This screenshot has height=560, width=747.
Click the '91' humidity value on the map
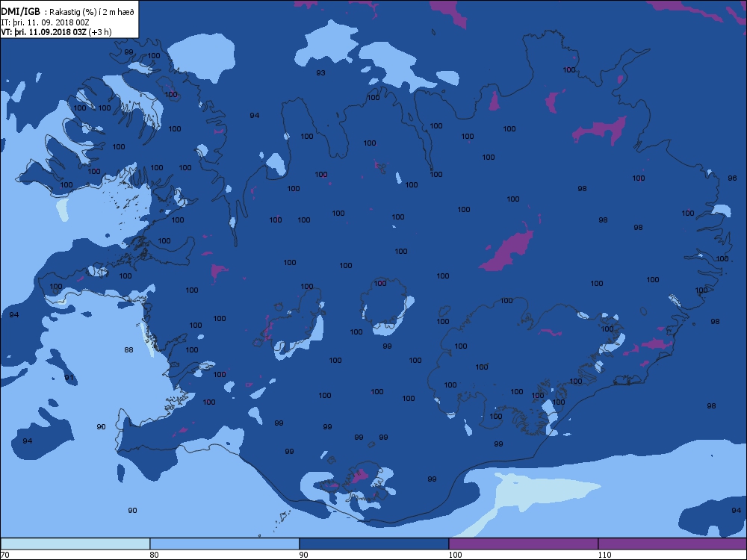(x=69, y=378)
